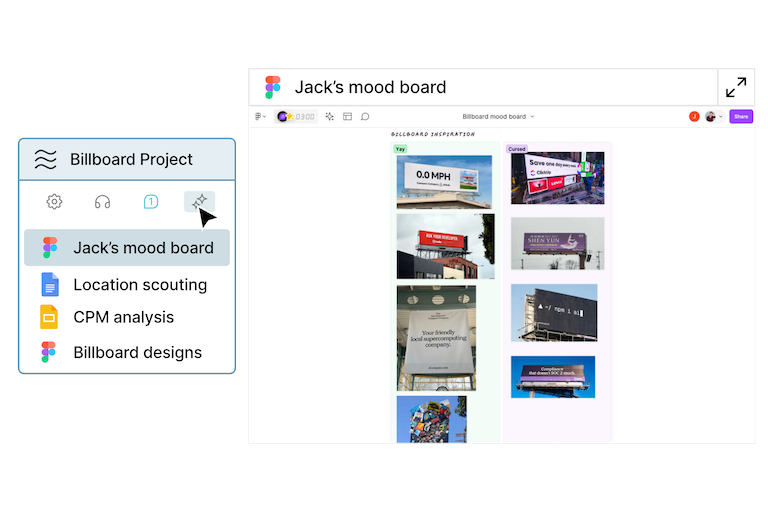This screenshot has height=512, width=768.
Task: Open the comment bubble tool in toolbar
Action: pos(365,116)
